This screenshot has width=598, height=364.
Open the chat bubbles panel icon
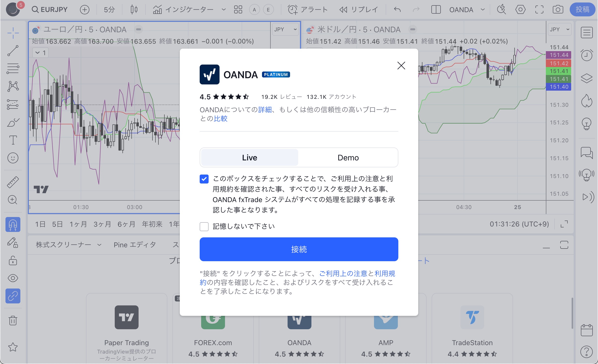click(x=587, y=152)
